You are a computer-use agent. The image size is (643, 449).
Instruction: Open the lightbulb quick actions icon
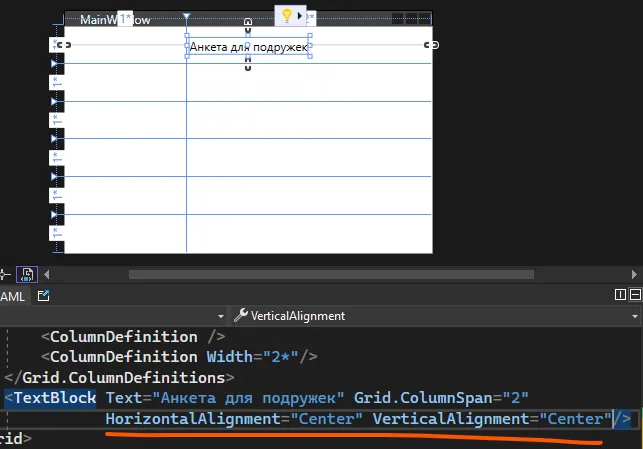click(x=287, y=16)
